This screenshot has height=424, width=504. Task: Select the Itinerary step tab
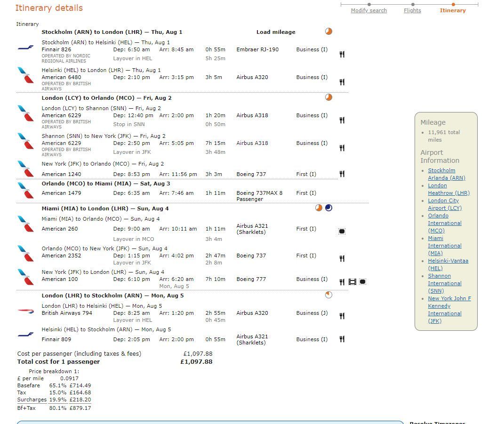pos(453,10)
